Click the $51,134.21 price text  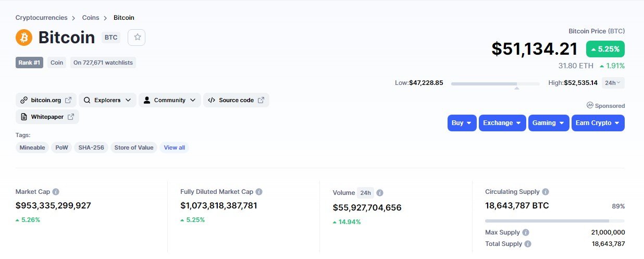point(535,49)
